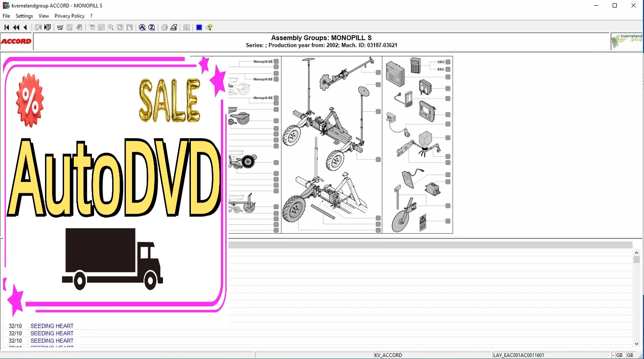Click the dark printer icon
The image size is (644, 359).
coord(174,27)
